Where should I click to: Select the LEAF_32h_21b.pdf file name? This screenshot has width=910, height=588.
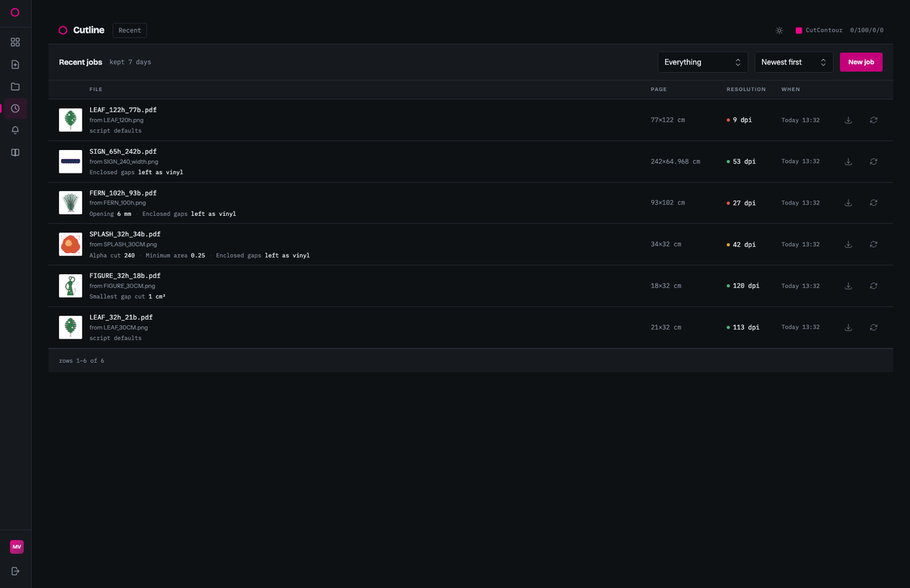point(121,317)
